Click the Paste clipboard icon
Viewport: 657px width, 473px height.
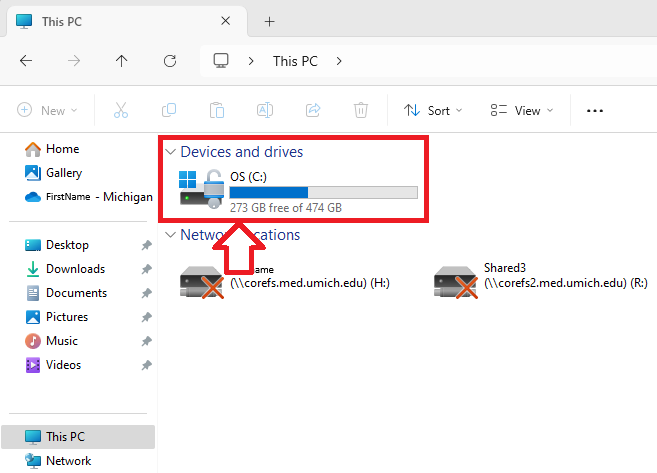coord(217,110)
